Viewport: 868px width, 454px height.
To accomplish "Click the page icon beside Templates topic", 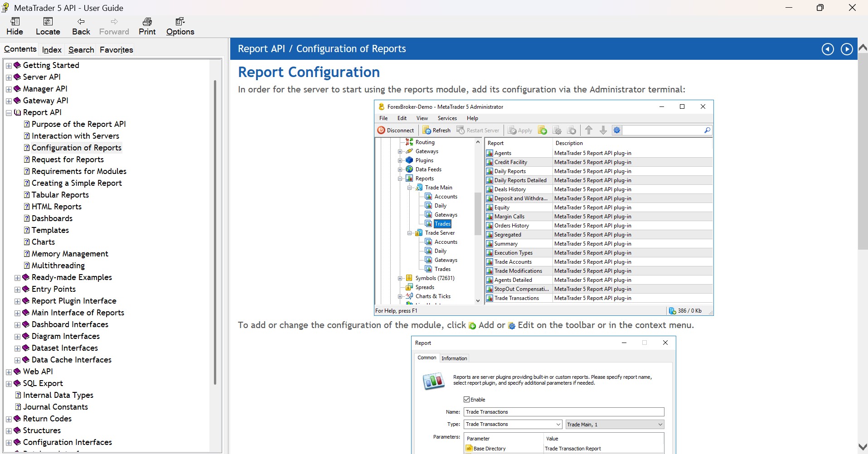I will pos(27,230).
